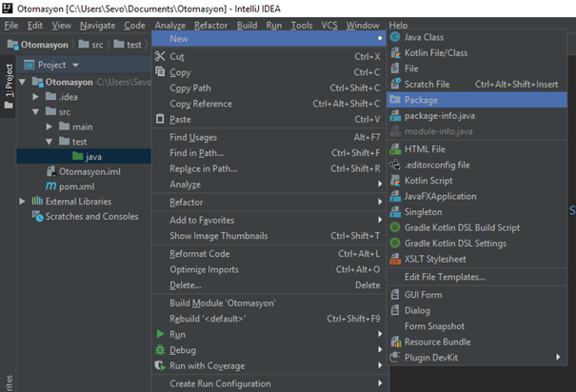The width and height of the screenshot is (576, 392).
Task: Click the Singleton template icon
Action: [x=395, y=212]
